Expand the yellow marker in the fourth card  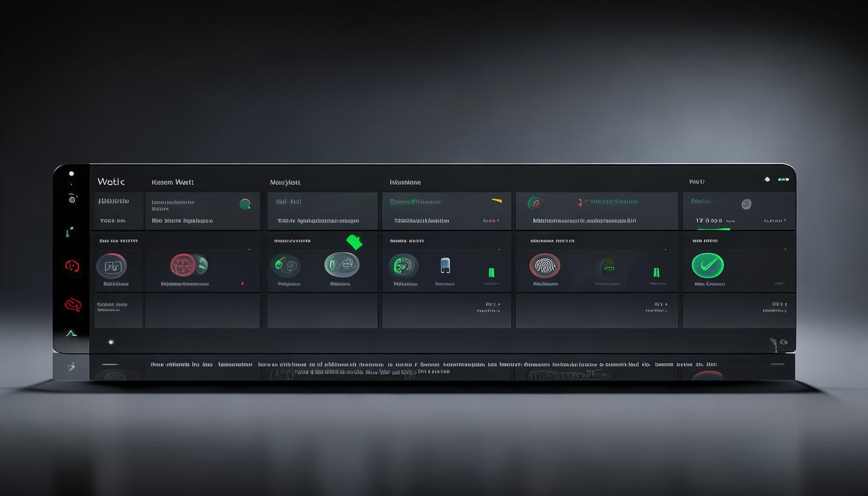click(x=496, y=201)
